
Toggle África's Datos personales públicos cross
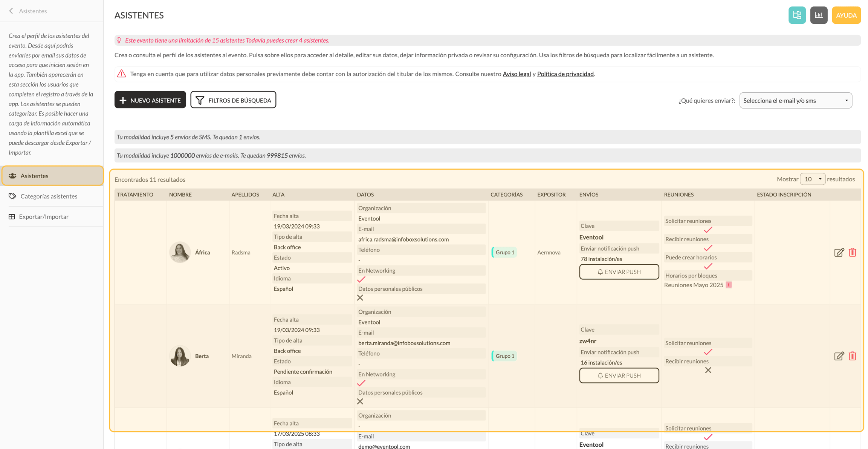pyautogui.click(x=360, y=298)
